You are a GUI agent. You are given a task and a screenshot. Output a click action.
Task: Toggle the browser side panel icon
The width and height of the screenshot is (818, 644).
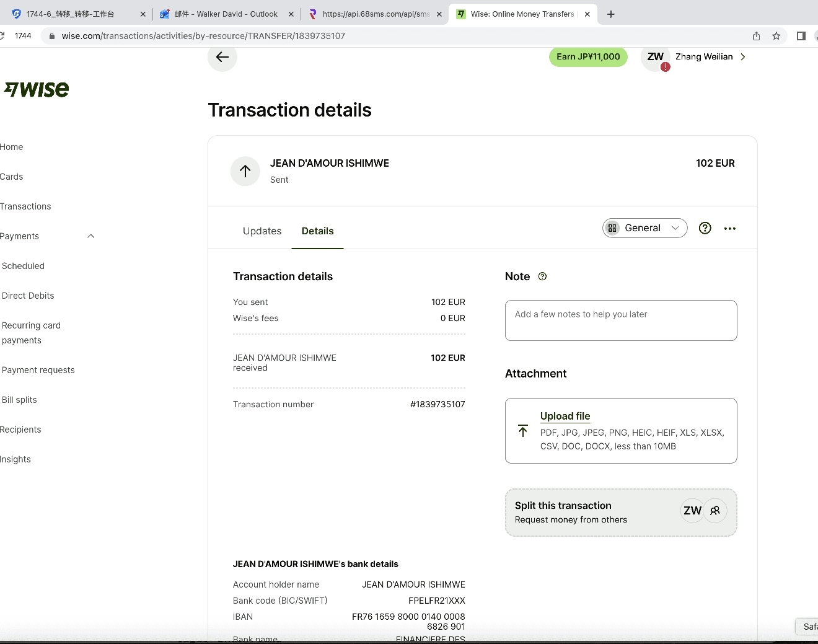(x=801, y=36)
